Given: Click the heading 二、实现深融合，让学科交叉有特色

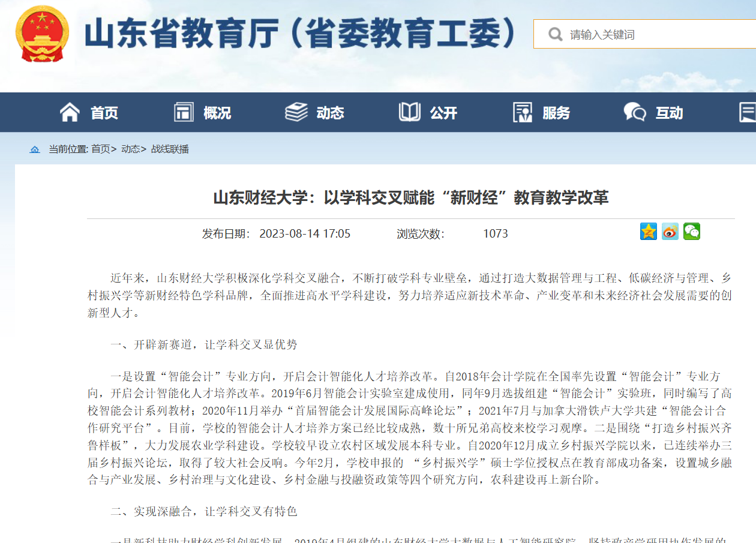Looking at the screenshot, I should [203, 512].
